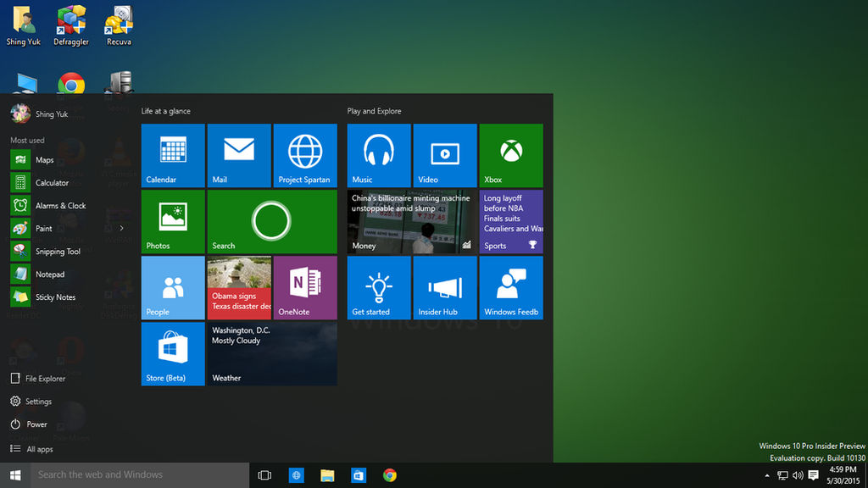This screenshot has height=488, width=868.
Task: Open Settings from Start menu
Action: coord(31,401)
